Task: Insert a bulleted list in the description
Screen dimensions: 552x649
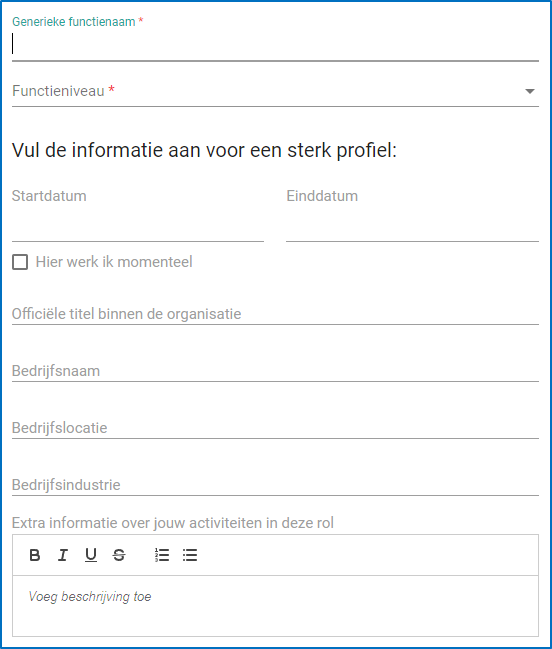Action: [190, 555]
